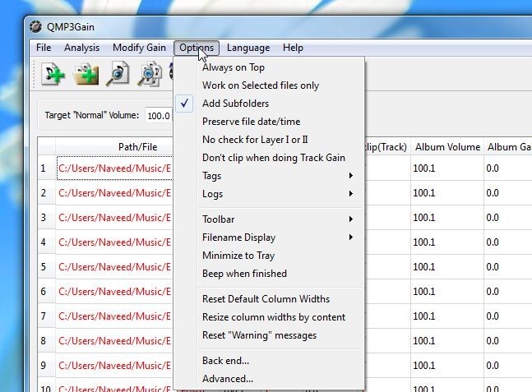This screenshot has width=532, height=392.
Task: Select the file path in row 7
Action: pyautogui.click(x=114, y=316)
